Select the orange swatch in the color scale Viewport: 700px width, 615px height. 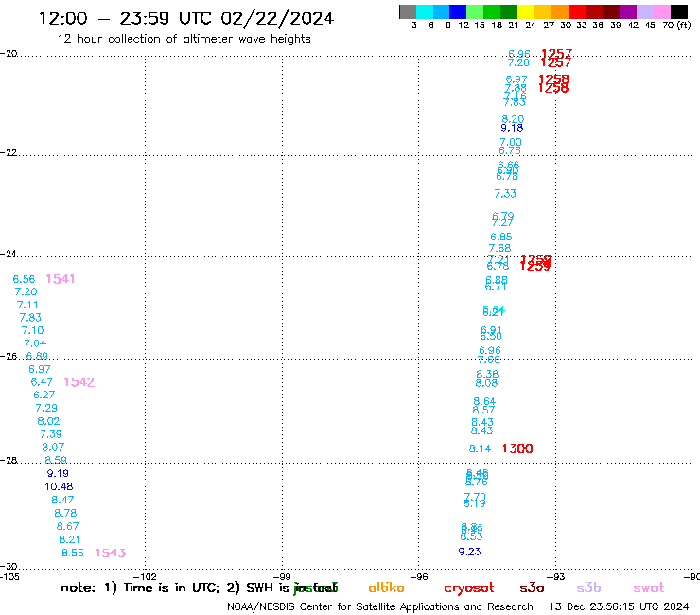[x=560, y=11]
